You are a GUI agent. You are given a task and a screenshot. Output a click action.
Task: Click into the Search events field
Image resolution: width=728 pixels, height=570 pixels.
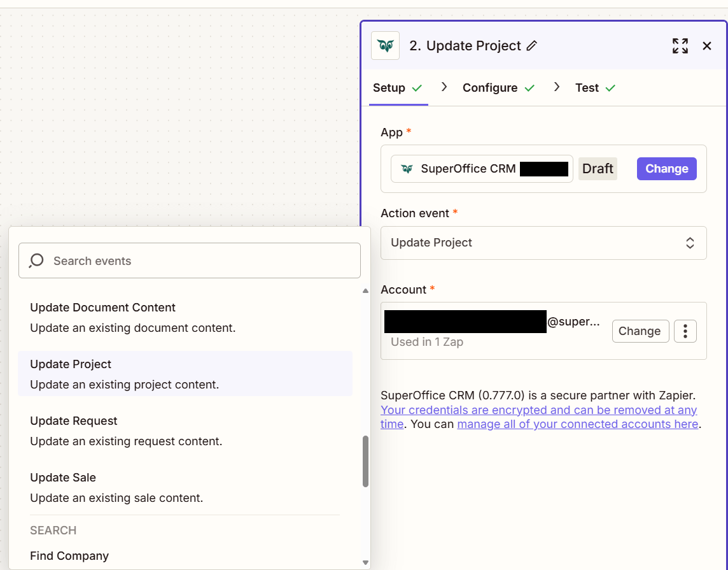[x=190, y=260]
